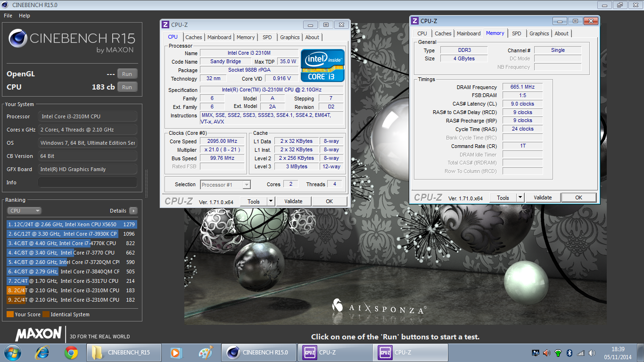Click the MAXON logo at bottom

point(39,334)
